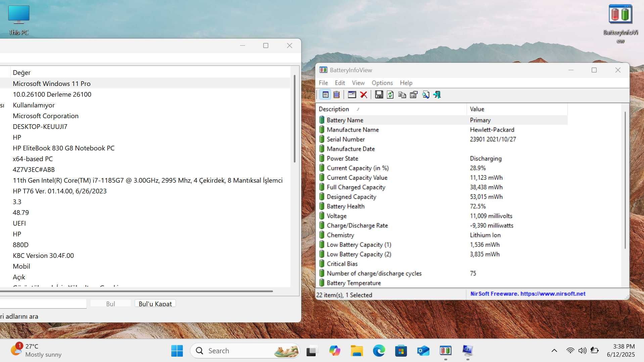Open the Edit menu in BatteryInfoView
644x362 pixels.
click(x=340, y=83)
